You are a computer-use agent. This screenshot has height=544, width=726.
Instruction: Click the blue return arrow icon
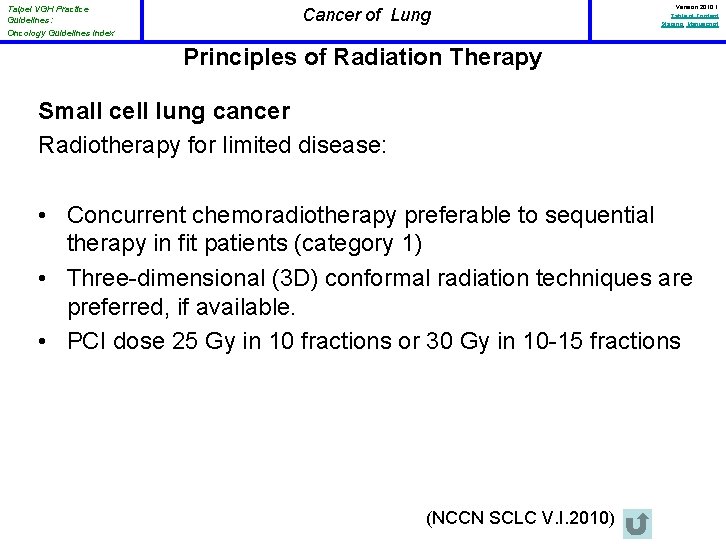[x=636, y=523]
